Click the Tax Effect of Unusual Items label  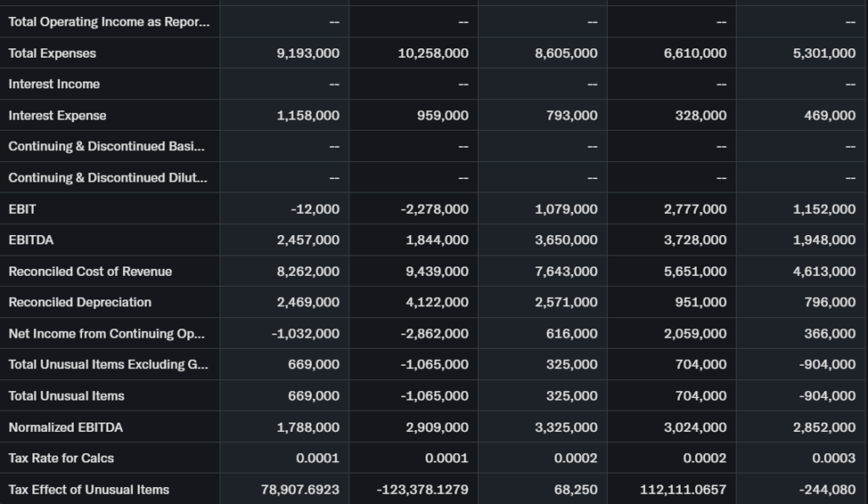click(x=89, y=490)
